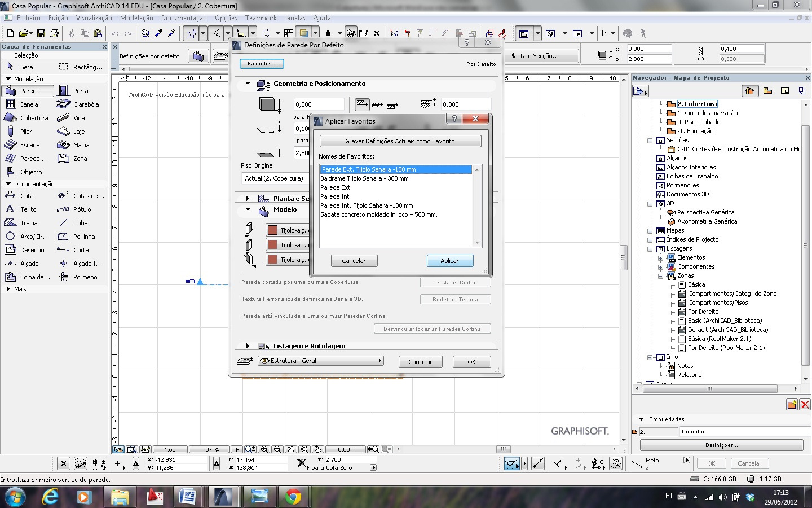Screen dimensions: 812x508
Task: Click second Tijolo-alç. material swatch
Action: coord(273,245)
